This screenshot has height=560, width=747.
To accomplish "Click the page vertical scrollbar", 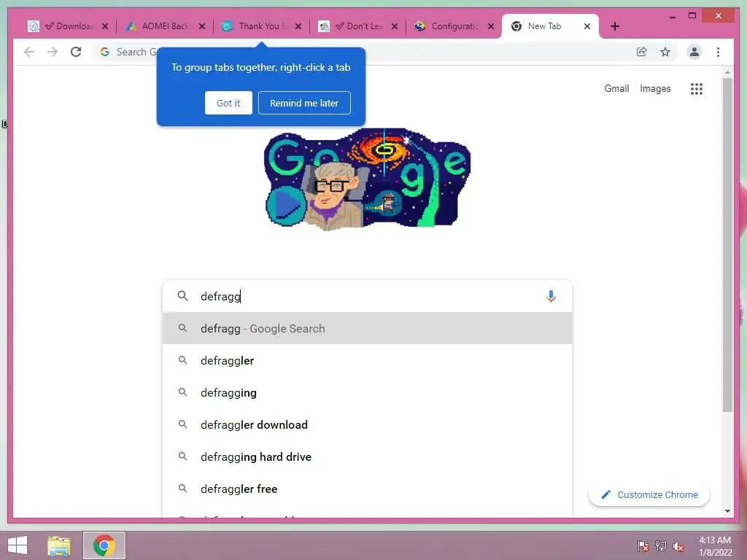I will pos(727,244).
